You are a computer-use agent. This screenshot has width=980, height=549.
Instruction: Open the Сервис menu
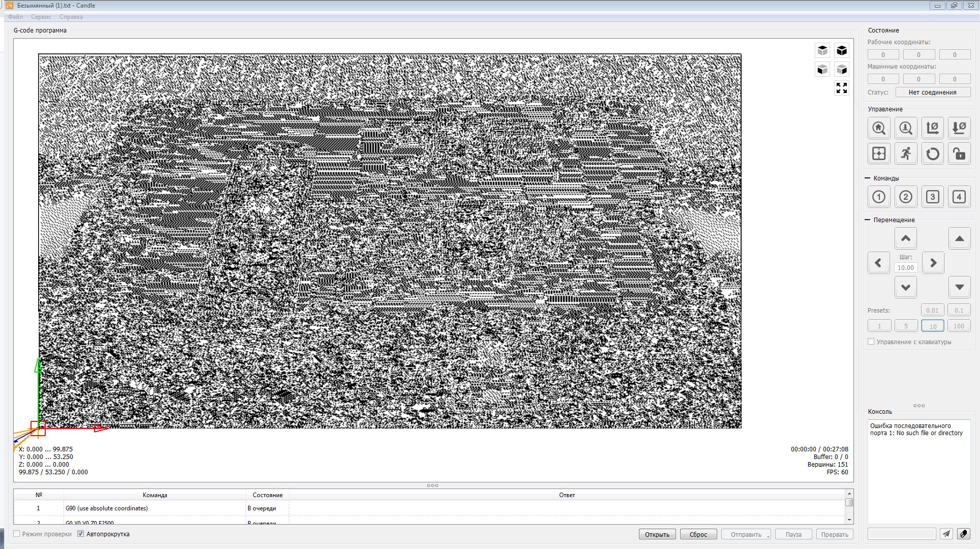point(41,17)
